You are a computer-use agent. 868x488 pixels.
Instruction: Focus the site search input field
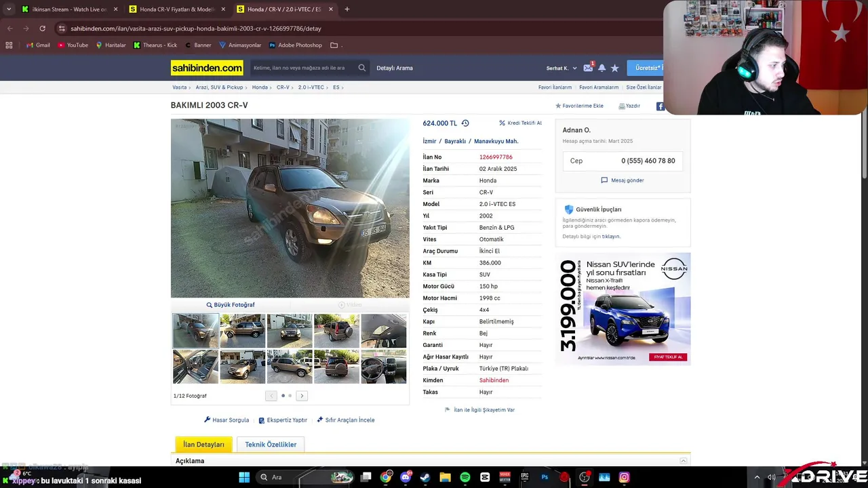pos(303,68)
